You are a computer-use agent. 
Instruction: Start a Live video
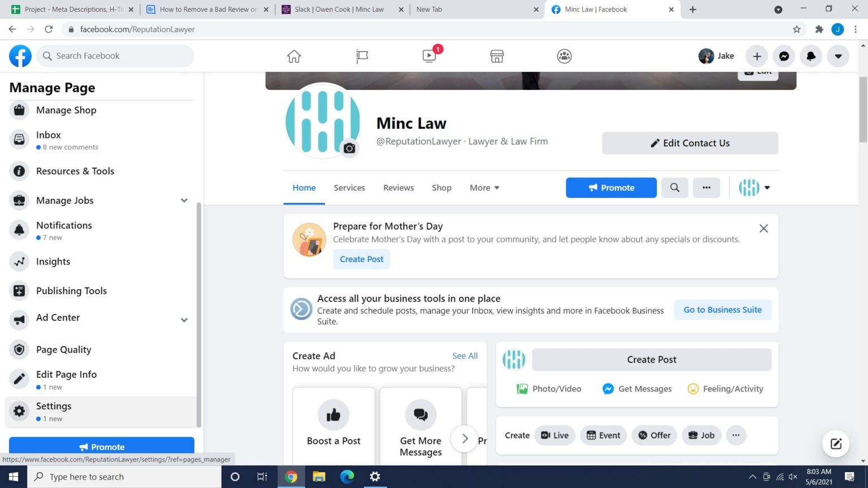(555, 435)
